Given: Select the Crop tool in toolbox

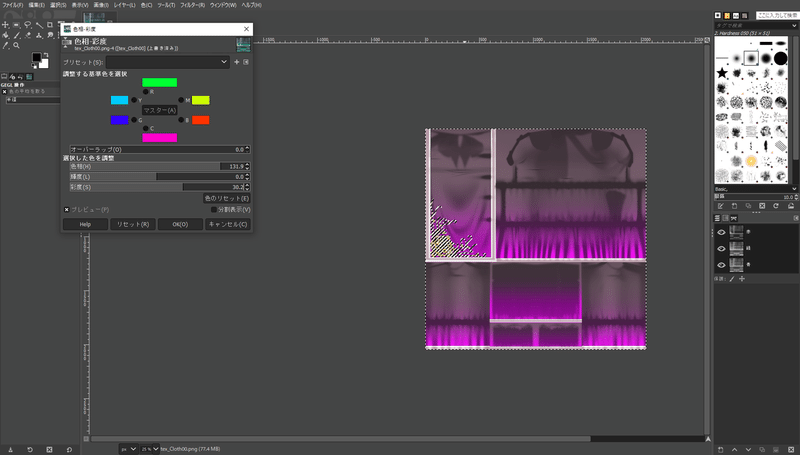Looking at the screenshot, I should tap(49, 24).
